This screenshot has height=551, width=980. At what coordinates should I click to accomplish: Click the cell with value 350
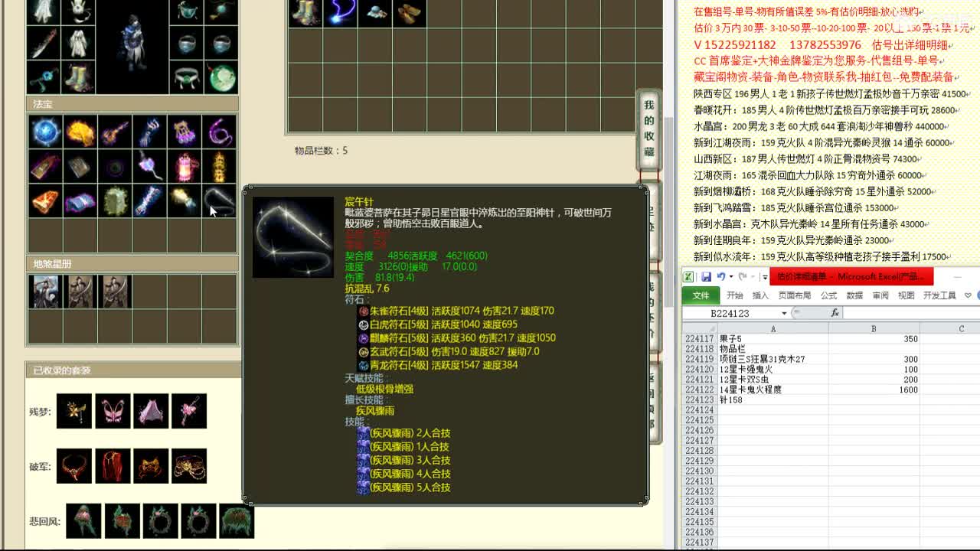(874, 339)
